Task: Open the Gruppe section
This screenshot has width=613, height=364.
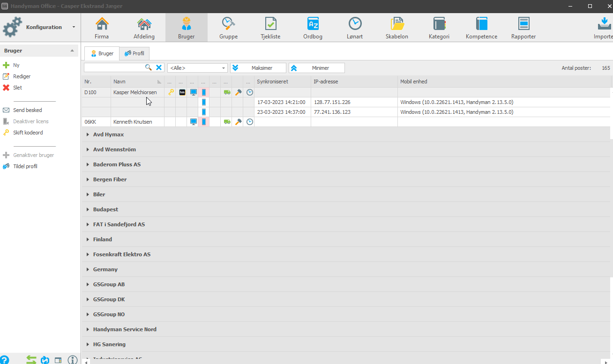Action: click(228, 28)
